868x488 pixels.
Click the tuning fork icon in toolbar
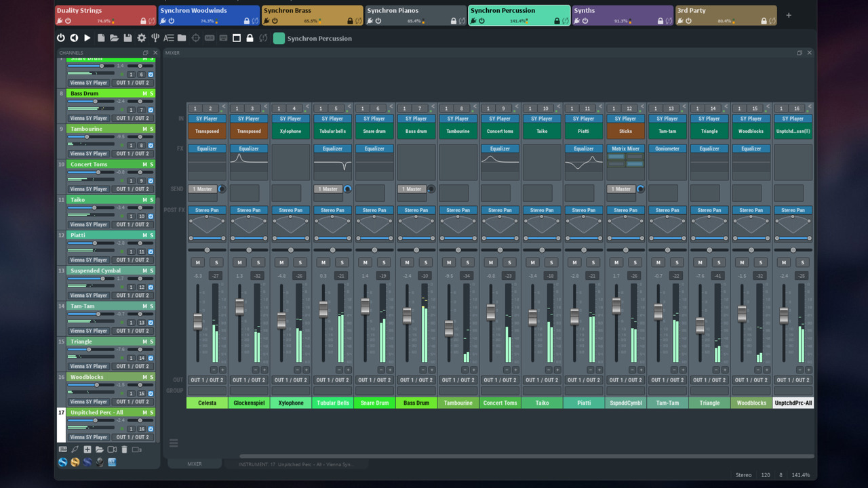(155, 38)
